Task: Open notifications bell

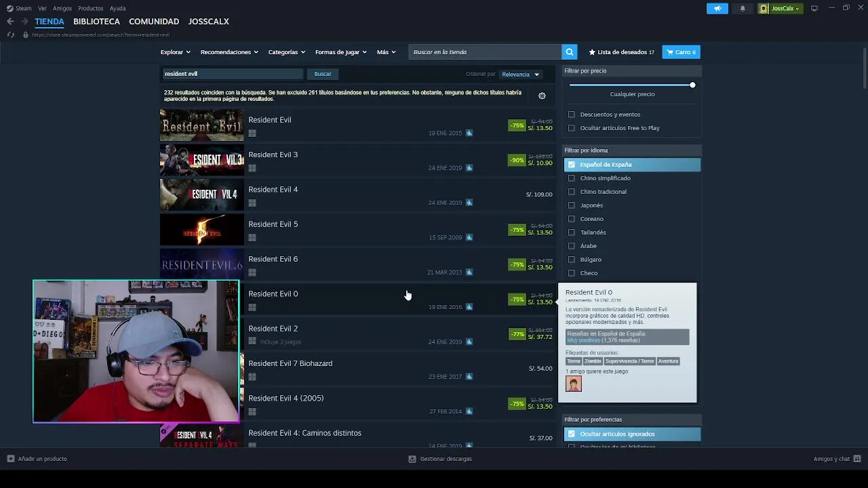Action: pyautogui.click(x=743, y=8)
